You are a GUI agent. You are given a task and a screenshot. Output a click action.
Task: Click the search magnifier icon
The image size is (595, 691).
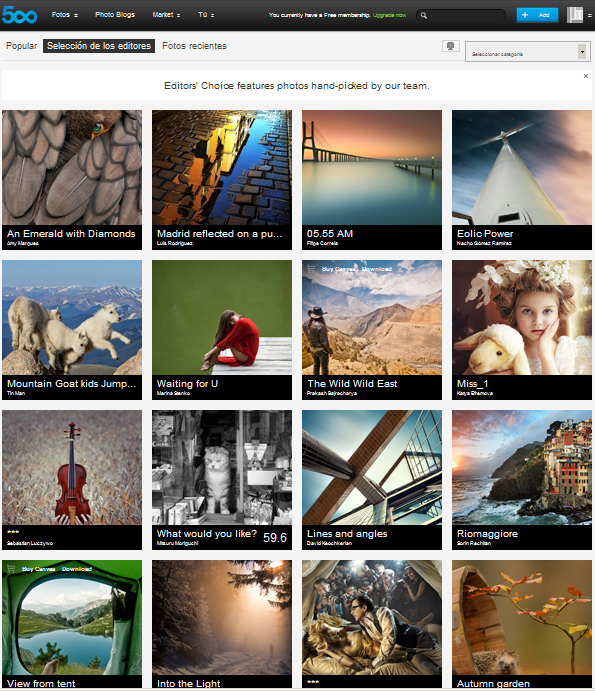click(x=424, y=15)
